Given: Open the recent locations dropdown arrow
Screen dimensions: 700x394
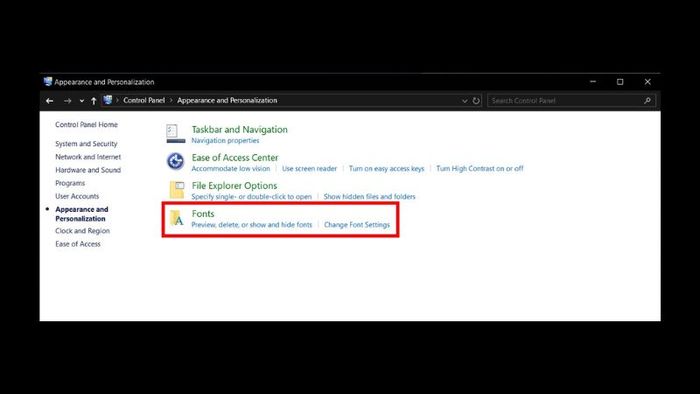Looking at the screenshot, I should [x=82, y=101].
